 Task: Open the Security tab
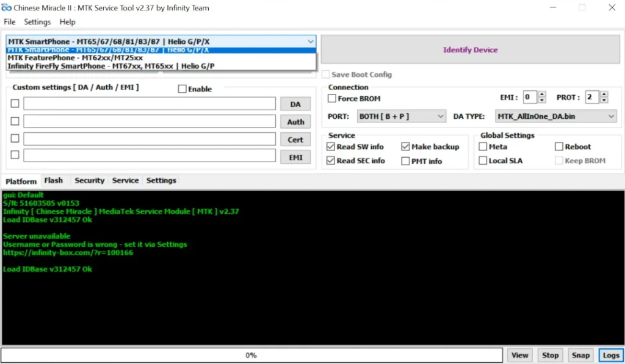89,180
